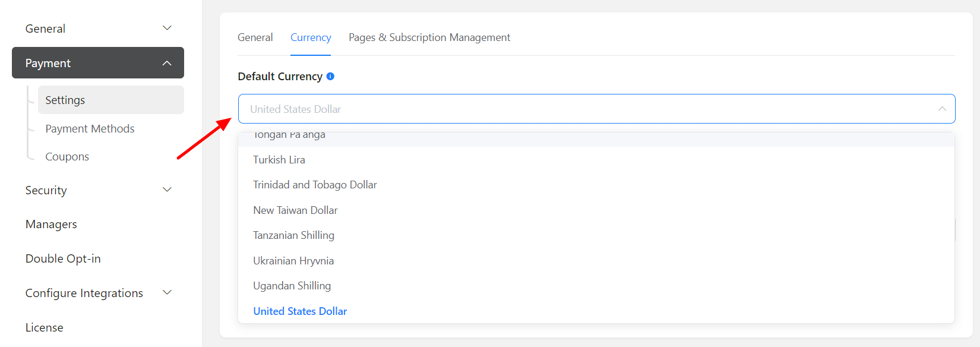Click the Default Currency info icon
The height and width of the screenshot is (347, 980).
(x=331, y=76)
